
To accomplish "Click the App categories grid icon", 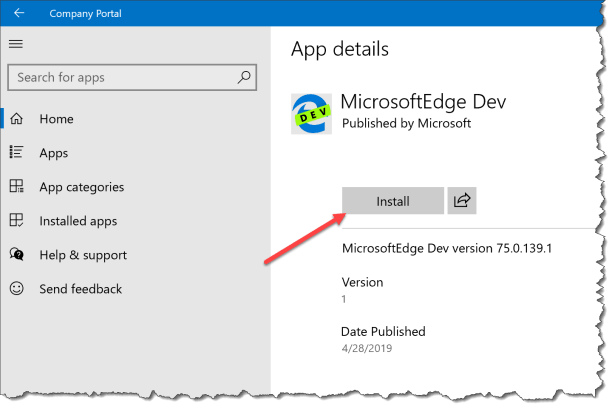I will tap(16, 186).
